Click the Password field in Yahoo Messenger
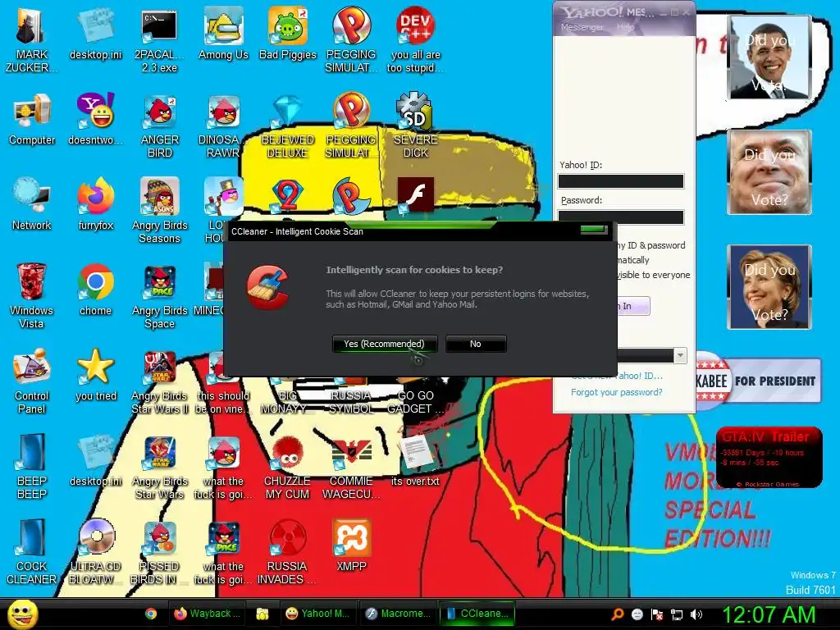The width and height of the screenshot is (840, 630). [621, 217]
